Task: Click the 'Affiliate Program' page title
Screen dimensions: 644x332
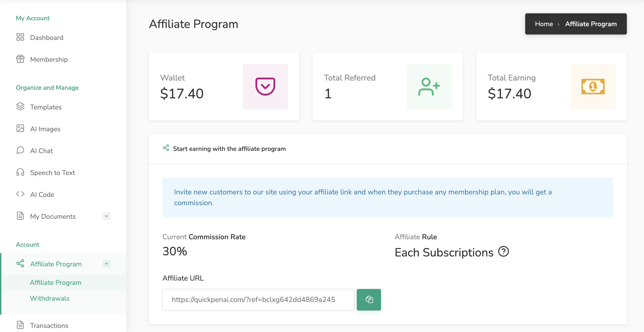Action: (x=193, y=24)
